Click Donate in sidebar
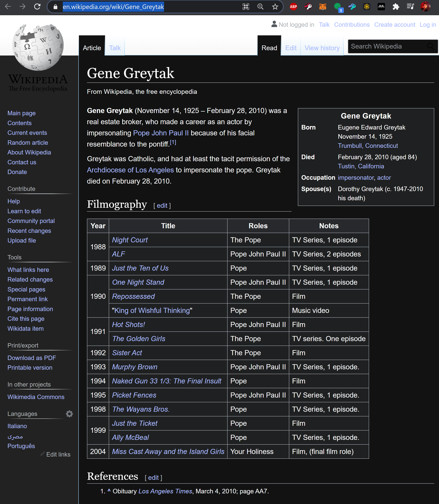This screenshot has height=504, width=439. click(x=17, y=172)
